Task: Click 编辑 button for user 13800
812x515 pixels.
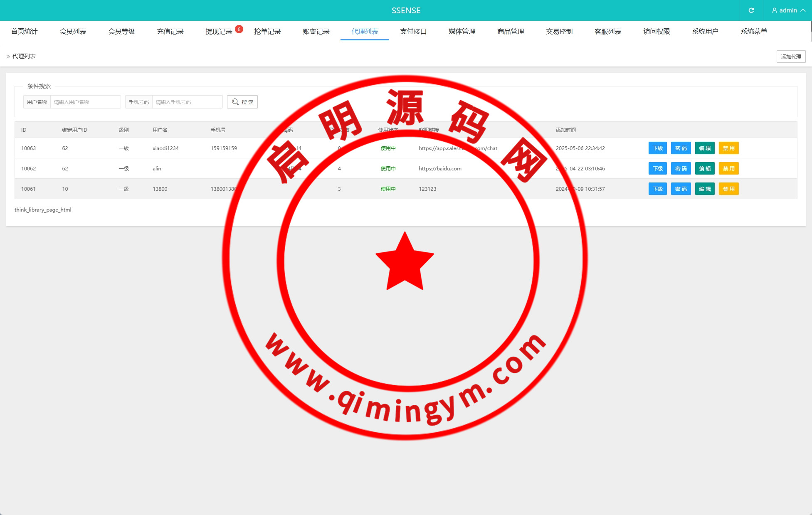Action: 704,189
